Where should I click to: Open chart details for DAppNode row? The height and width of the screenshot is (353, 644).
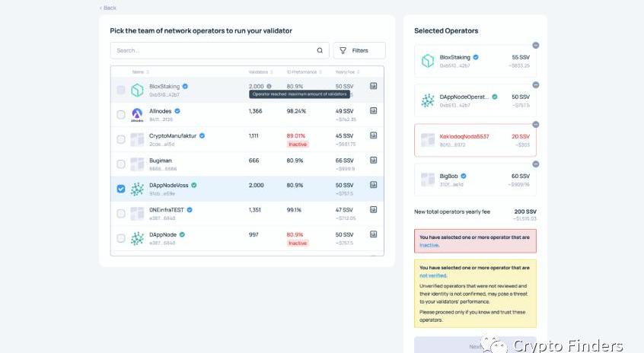click(373, 234)
